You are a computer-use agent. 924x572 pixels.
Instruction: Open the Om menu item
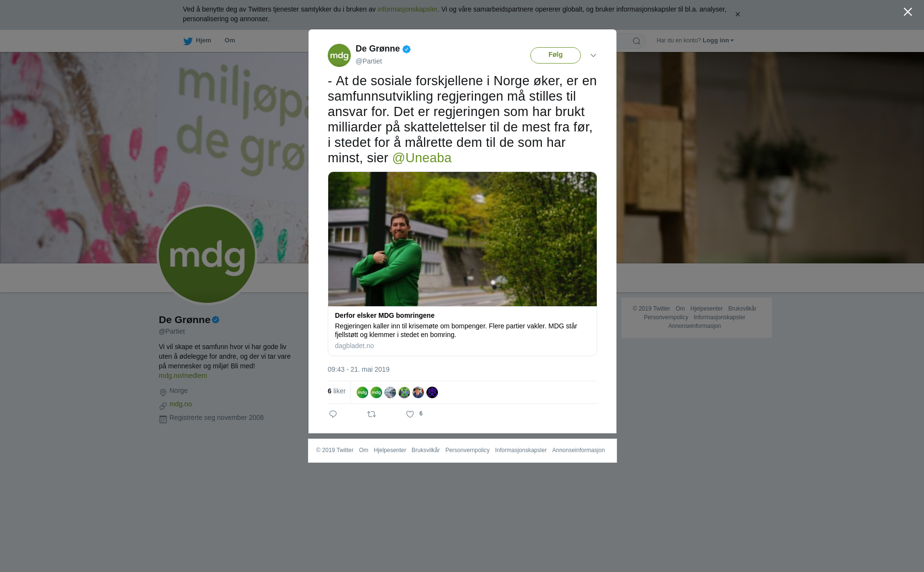230,40
